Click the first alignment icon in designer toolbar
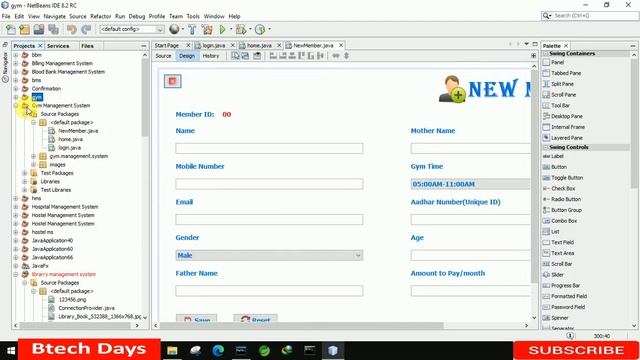 pyautogui.click(x=273, y=56)
